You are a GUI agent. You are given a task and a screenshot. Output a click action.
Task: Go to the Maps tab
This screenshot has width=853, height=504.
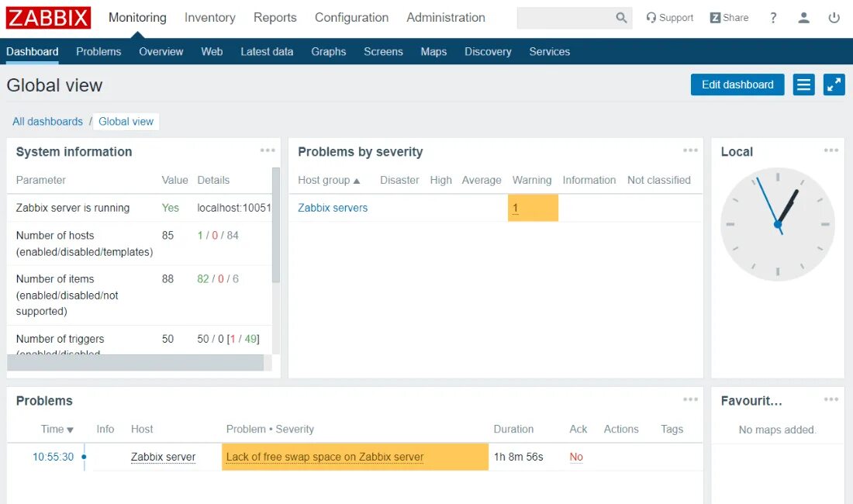tap(433, 52)
